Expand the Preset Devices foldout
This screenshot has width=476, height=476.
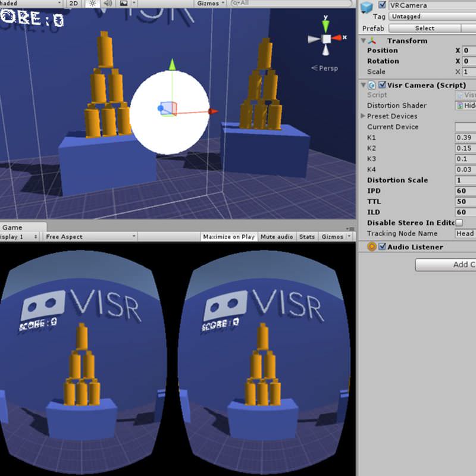tap(363, 116)
